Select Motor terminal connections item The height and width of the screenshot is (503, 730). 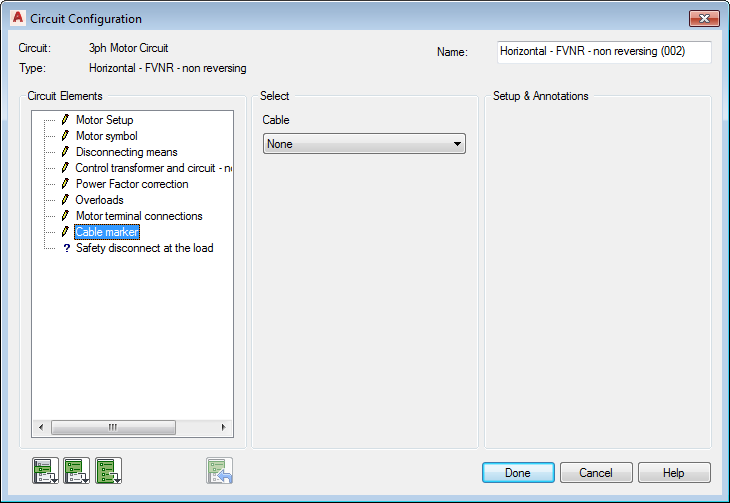click(139, 216)
